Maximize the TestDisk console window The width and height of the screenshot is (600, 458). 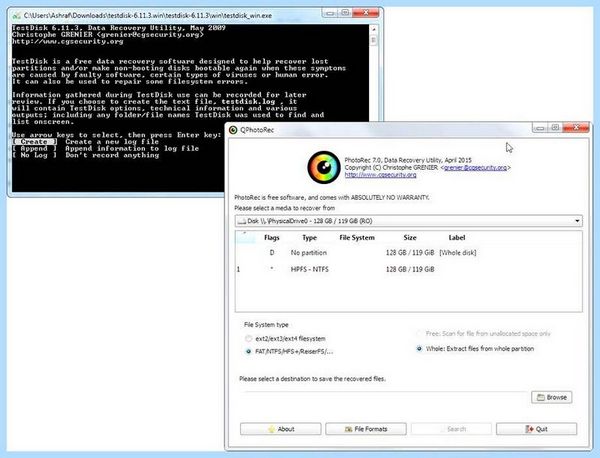345,13
